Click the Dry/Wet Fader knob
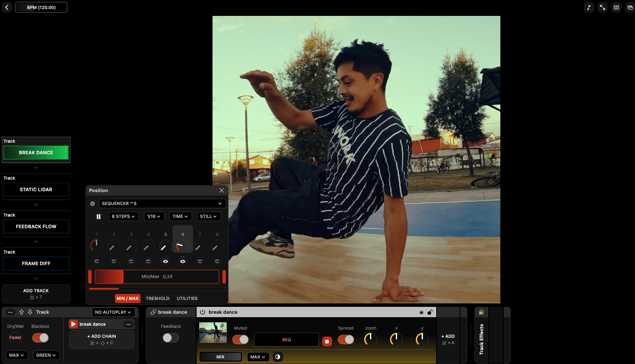Screen dimensions: 635x364 tap(15, 338)
